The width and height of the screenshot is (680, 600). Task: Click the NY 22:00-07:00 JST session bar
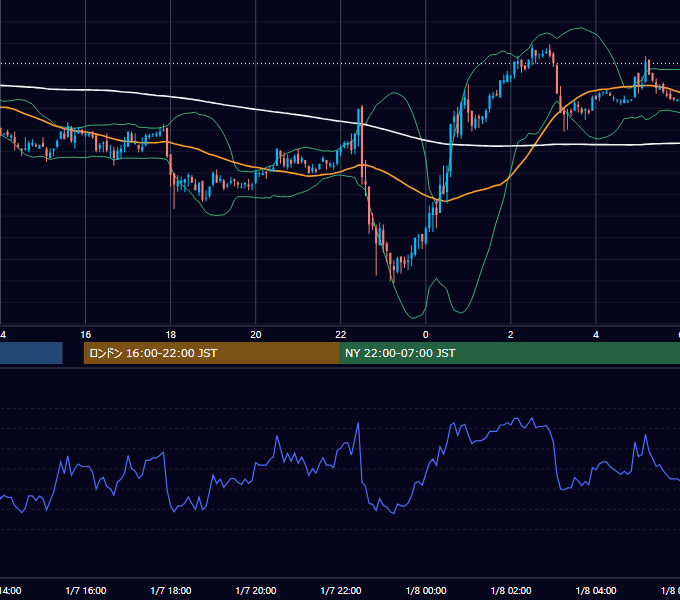pyautogui.click(x=509, y=353)
